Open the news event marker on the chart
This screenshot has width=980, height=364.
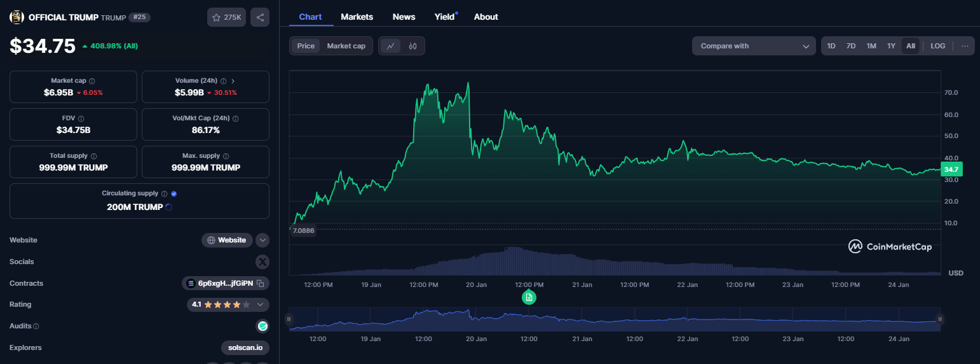tap(529, 297)
